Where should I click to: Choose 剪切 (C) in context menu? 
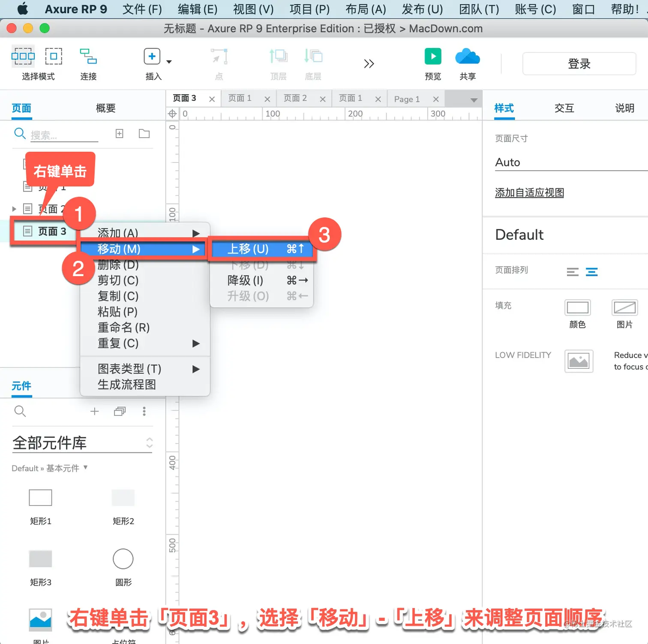[144, 280]
